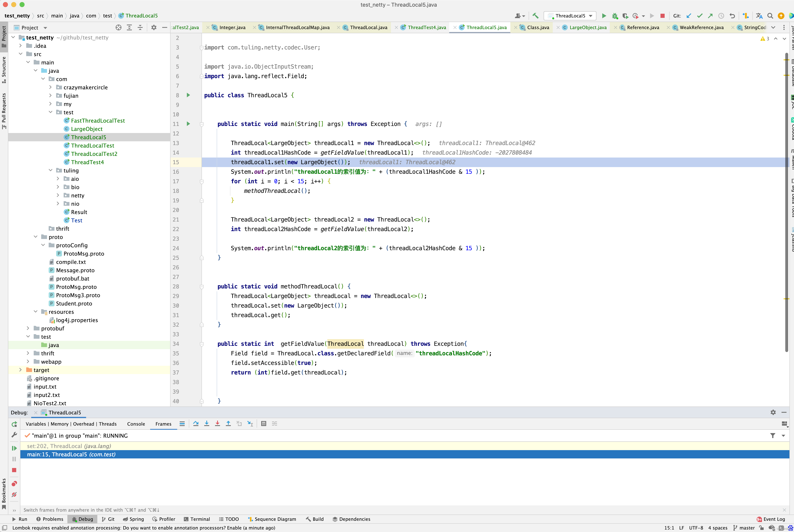The image size is (794, 532).
Task: Collapse the tuling package node
Action: click(x=51, y=170)
